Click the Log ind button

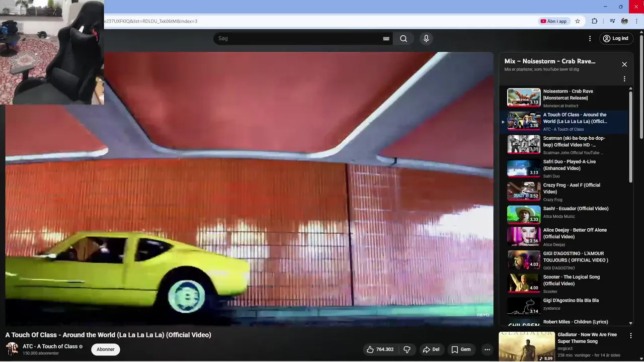pos(616,39)
